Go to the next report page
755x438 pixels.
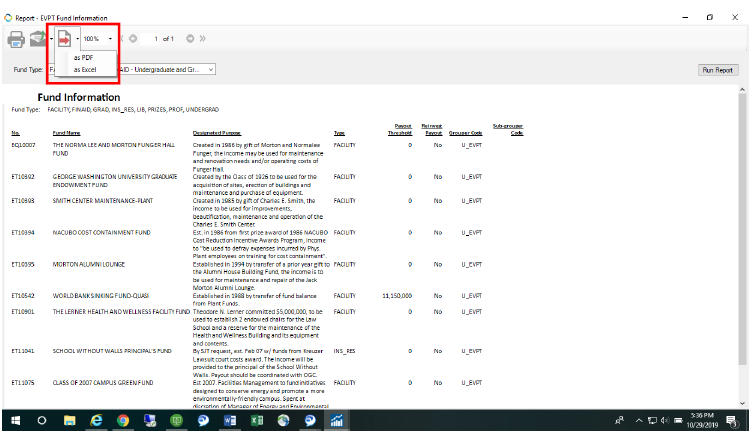pos(190,39)
